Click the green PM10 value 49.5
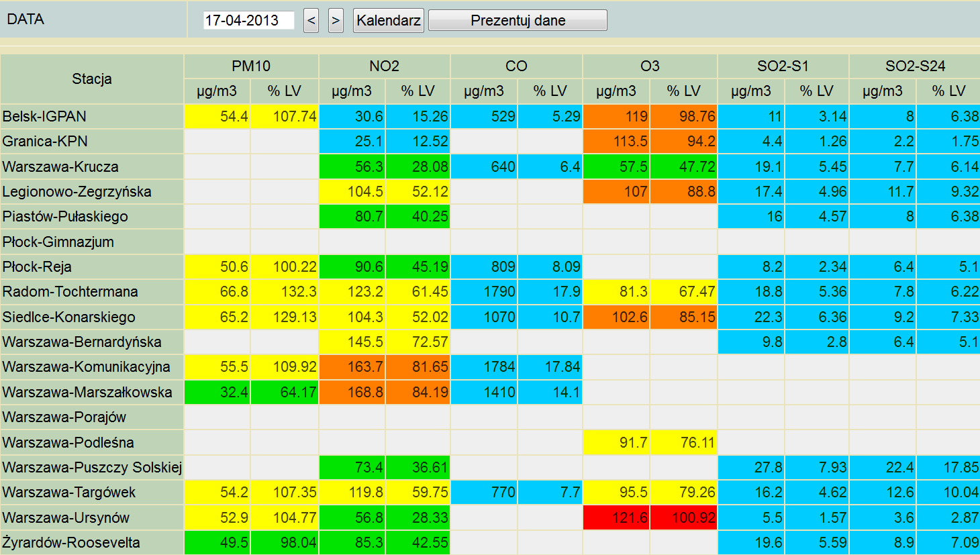This screenshot has height=555, width=980. click(x=217, y=542)
